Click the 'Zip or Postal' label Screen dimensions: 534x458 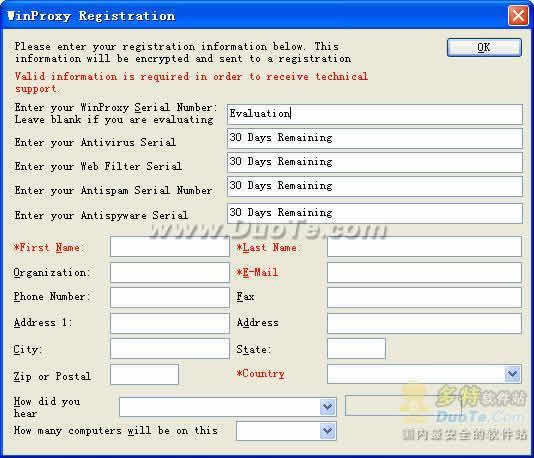coord(52,376)
